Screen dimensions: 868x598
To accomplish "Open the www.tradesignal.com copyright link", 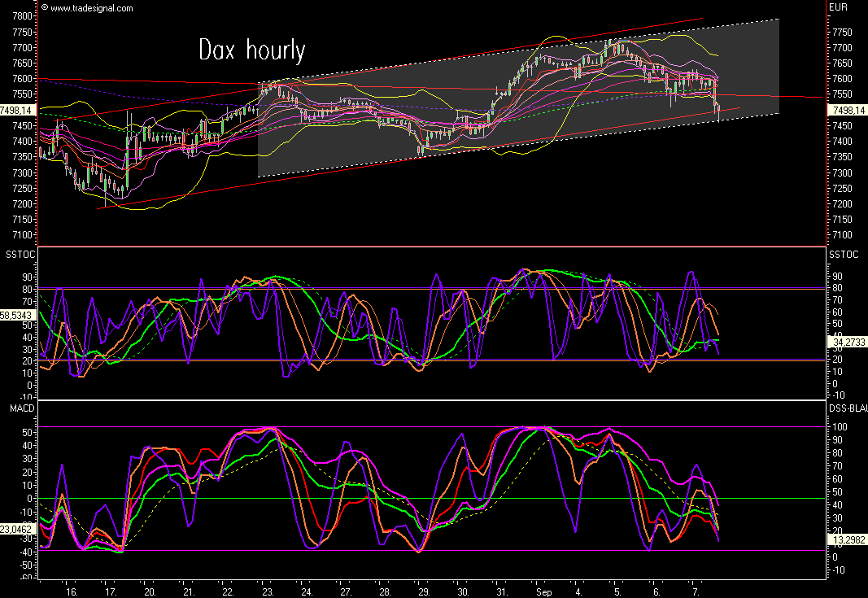I will tap(91, 8).
